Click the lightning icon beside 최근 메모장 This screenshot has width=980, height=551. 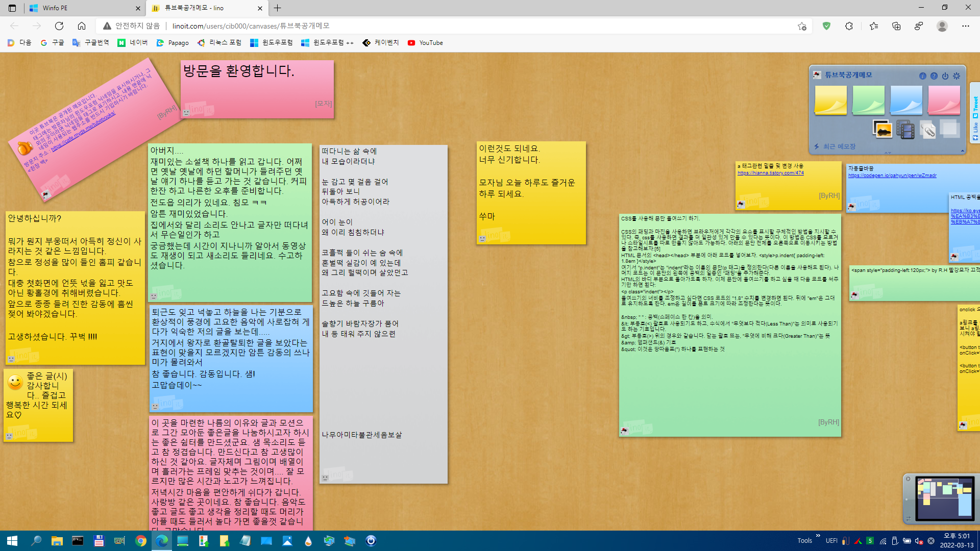pyautogui.click(x=817, y=146)
